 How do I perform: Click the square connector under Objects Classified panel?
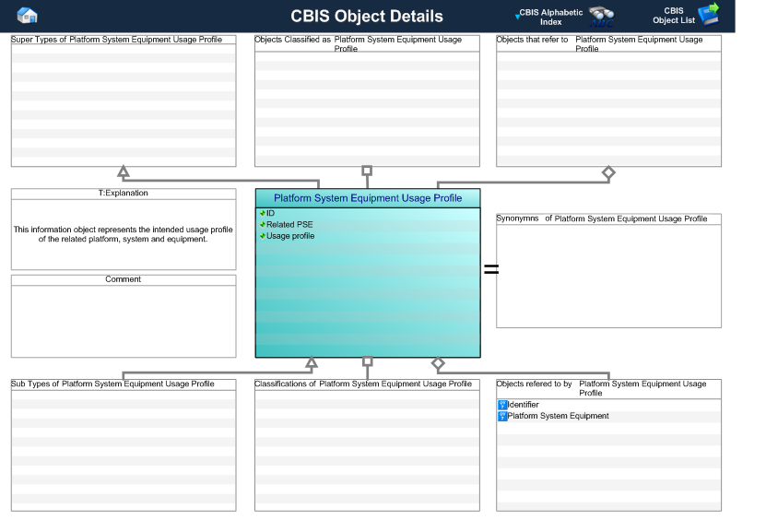click(x=367, y=170)
